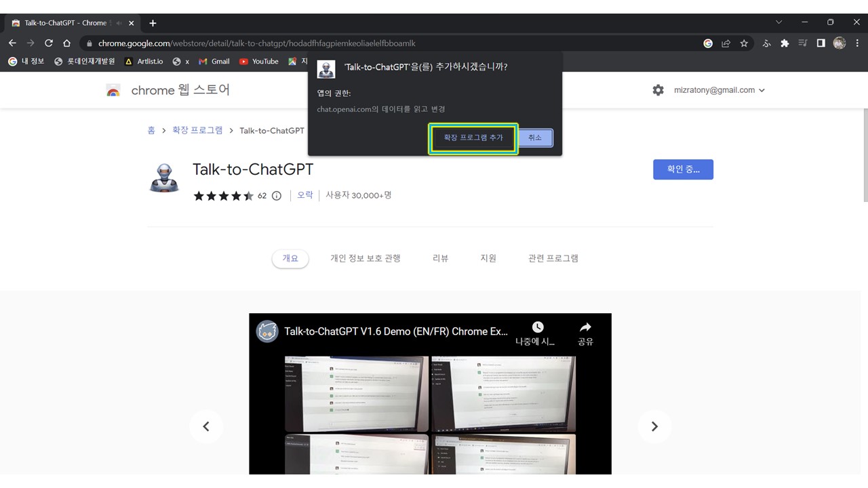
Task: Select the 개요 tab
Action: pos(290,258)
